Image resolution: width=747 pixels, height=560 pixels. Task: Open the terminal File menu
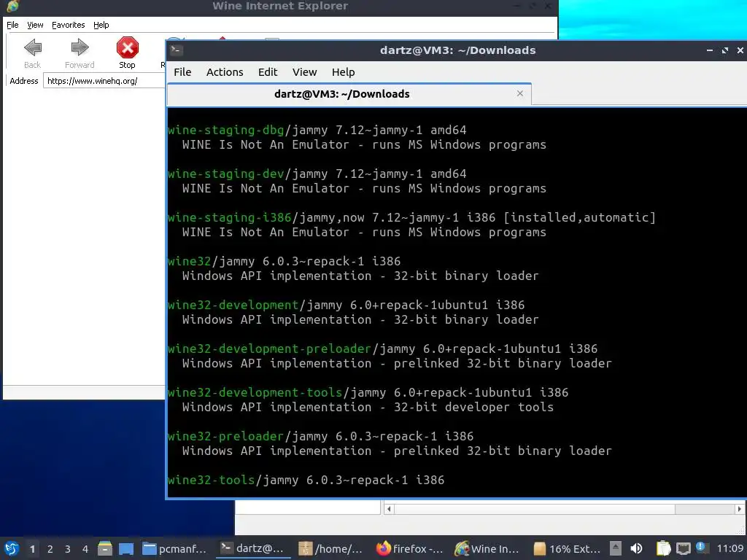(182, 72)
